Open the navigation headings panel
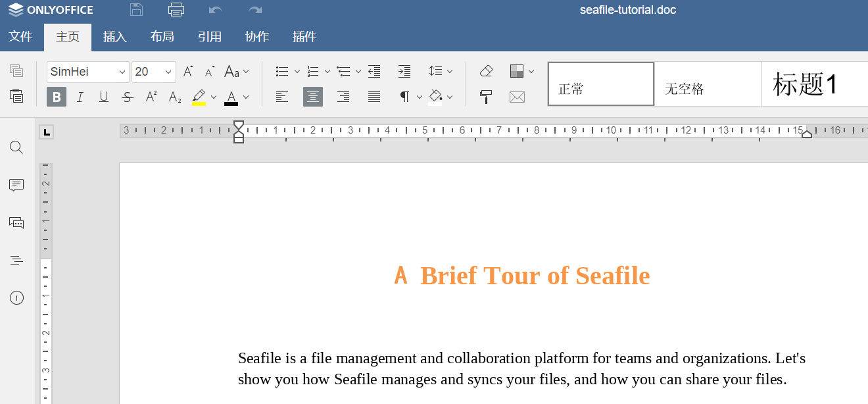 coord(16,261)
